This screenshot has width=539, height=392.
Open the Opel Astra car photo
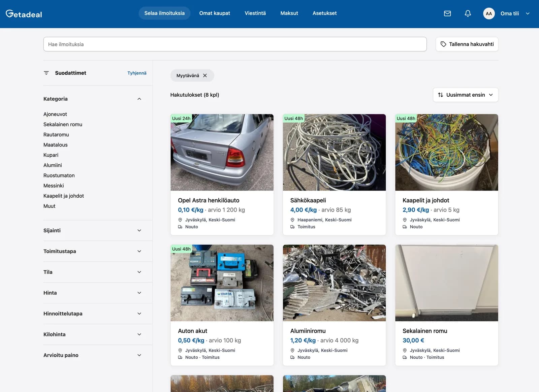[x=222, y=152]
